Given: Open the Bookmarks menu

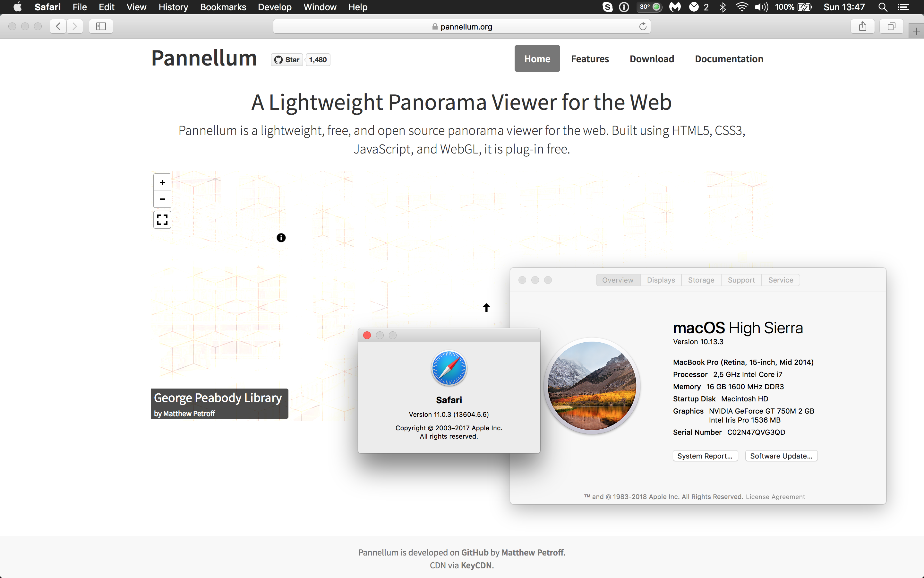Looking at the screenshot, I should tap(223, 7).
